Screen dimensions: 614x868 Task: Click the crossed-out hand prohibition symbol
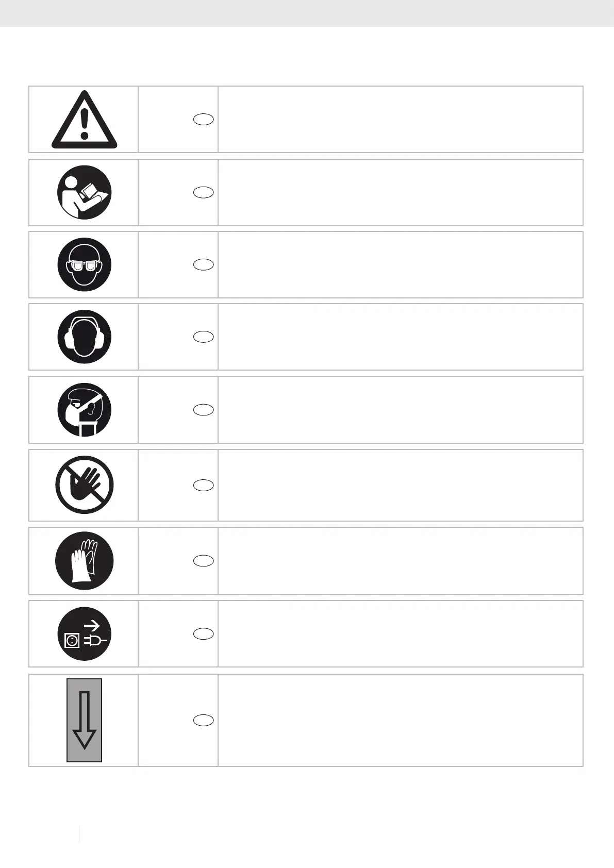84,485
